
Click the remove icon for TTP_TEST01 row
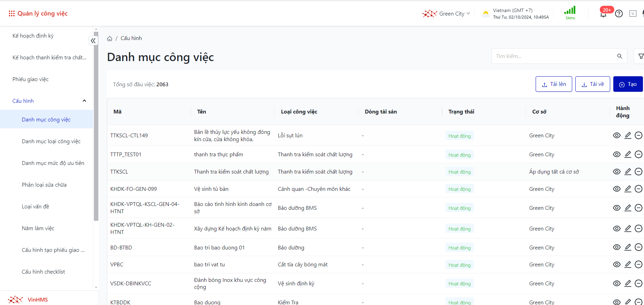pyautogui.click(x=638, y=154)
